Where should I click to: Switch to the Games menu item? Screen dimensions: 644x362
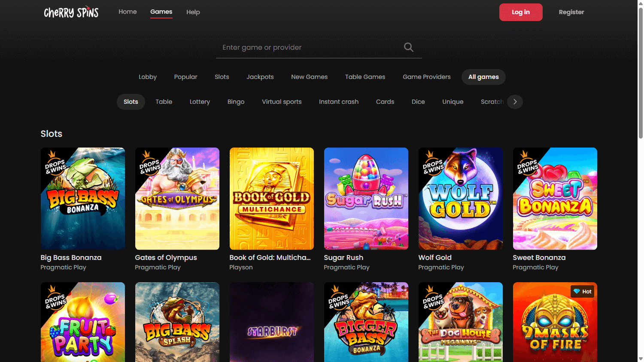[161, 12]
